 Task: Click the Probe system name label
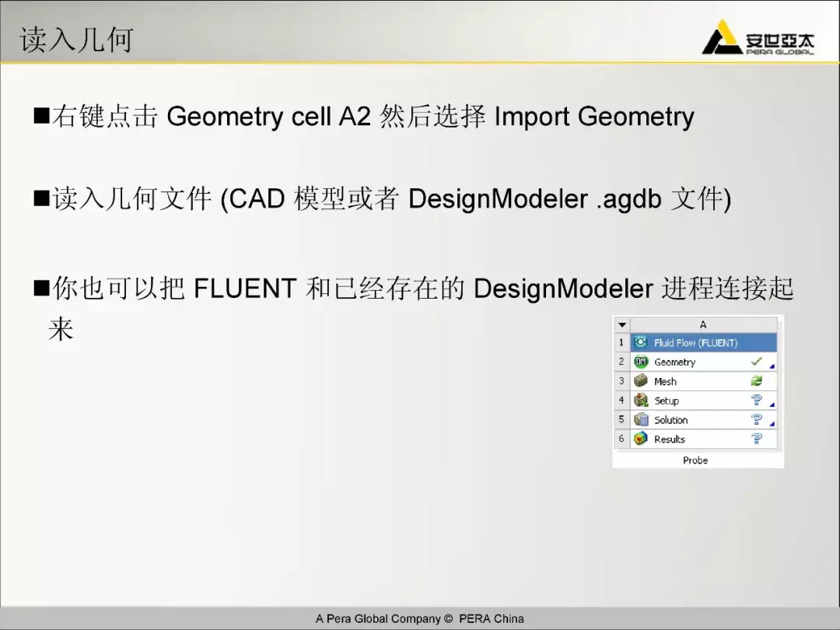695,460
